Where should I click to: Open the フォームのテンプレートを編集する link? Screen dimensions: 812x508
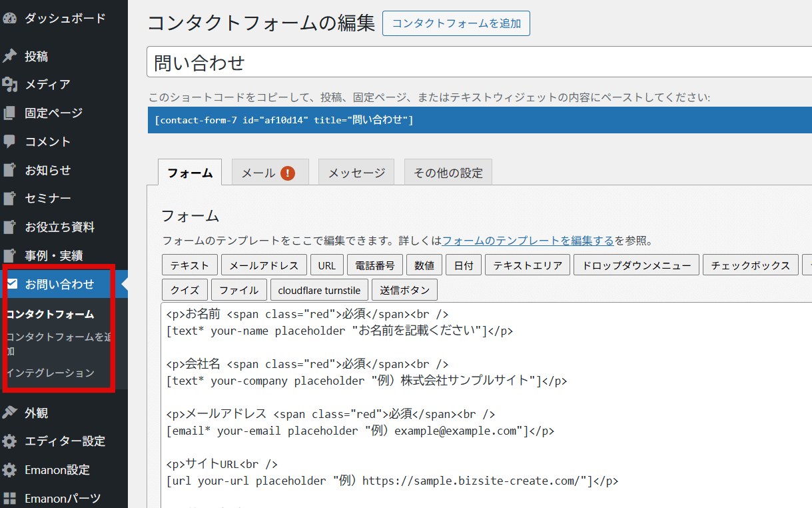tap(528, 241)
